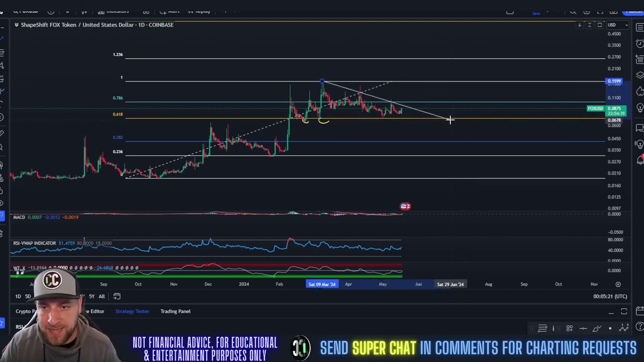Open the Watchlist panel in right sidebar

[x=640, y=28]
